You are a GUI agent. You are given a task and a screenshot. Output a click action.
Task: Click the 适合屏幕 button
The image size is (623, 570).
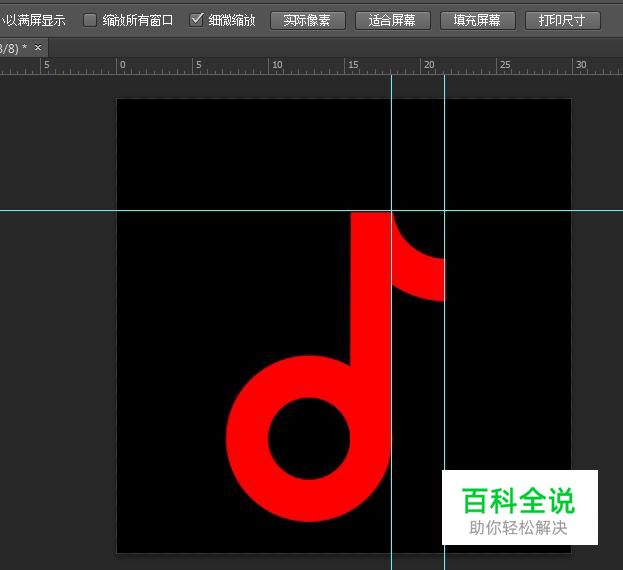[x=393, y=20]
